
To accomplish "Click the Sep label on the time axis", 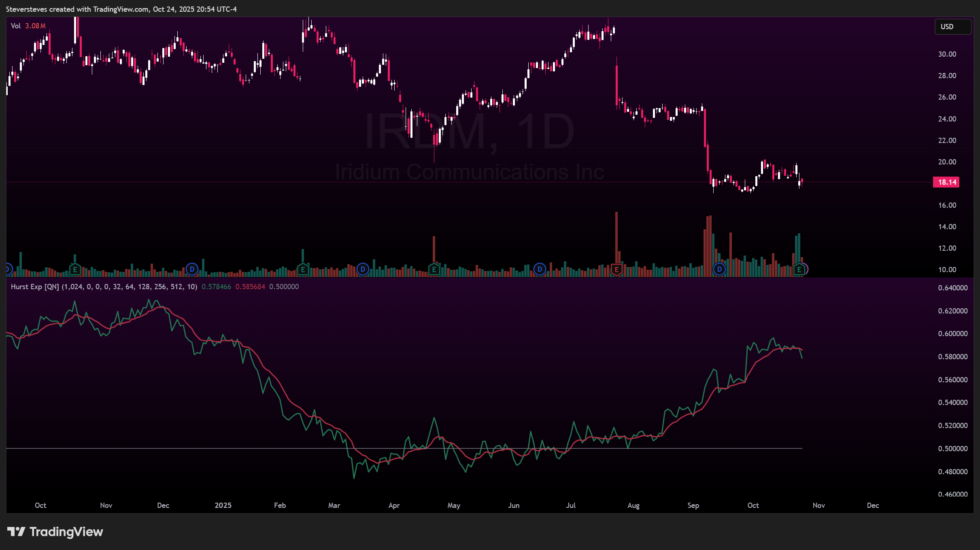I will click(693, 505).
